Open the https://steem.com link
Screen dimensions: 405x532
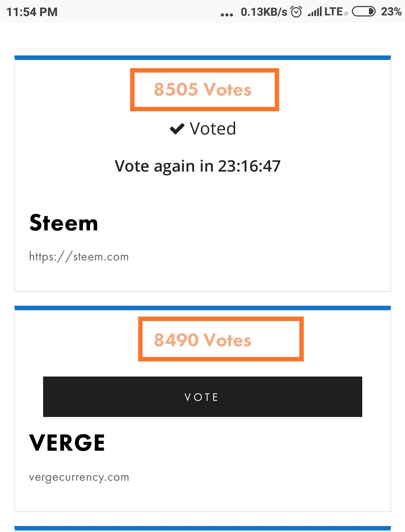pyautogui.click(x=79, y=257)
